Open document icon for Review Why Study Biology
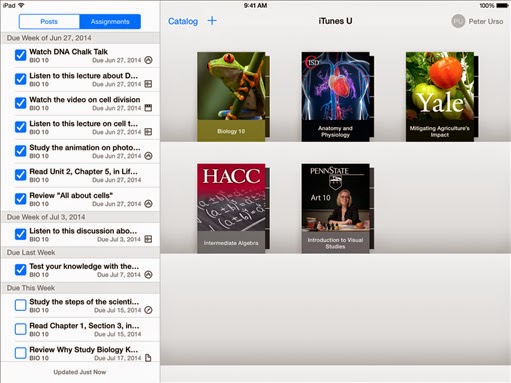 [148, 358]
